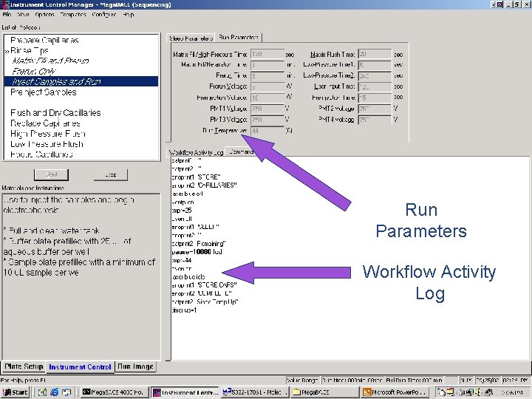This screenshot has width=532, height=399.
Task: Open the Microsoft PowerPoint taskbar button
Action: tap(395, 392)
